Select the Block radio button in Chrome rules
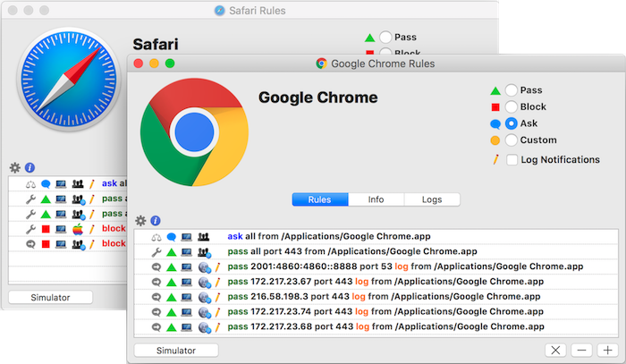The image size is (626, 364). [511, 107]
